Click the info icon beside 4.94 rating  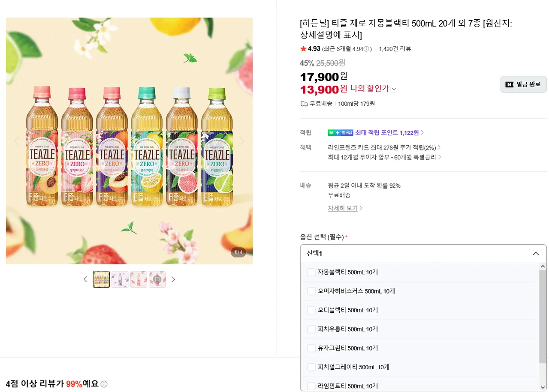pyautogui.click(x=367, y=49)
